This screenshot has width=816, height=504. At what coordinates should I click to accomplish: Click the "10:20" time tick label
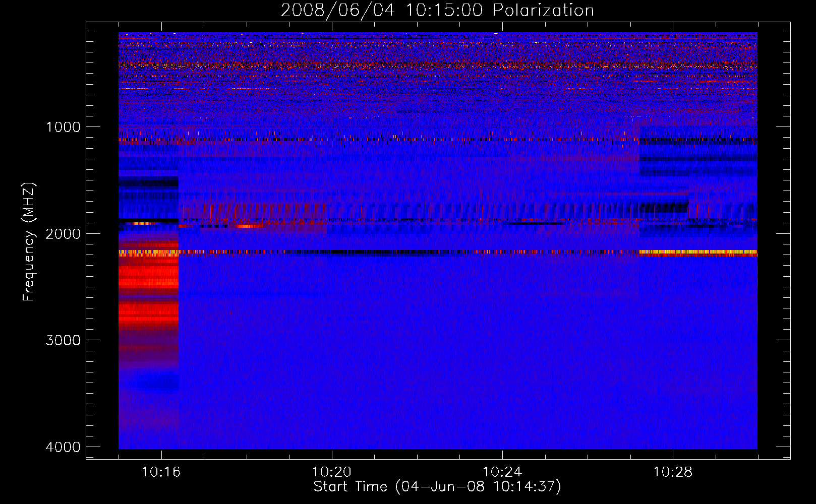point(332,472)
